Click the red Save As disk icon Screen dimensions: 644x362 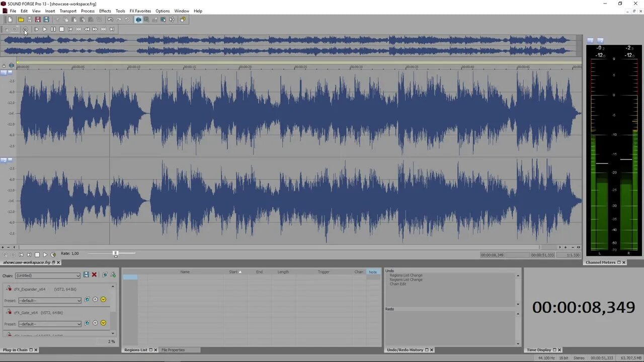tap(38, 20)
